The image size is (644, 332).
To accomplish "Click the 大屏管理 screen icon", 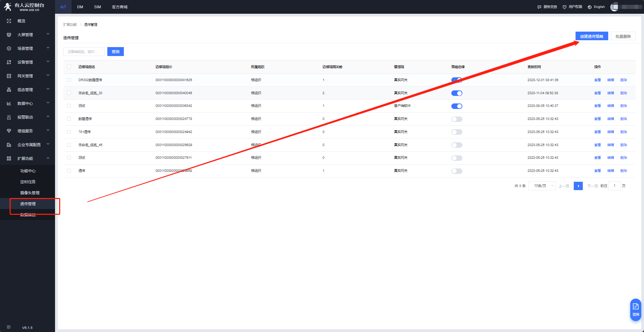I will pos(9,35).
